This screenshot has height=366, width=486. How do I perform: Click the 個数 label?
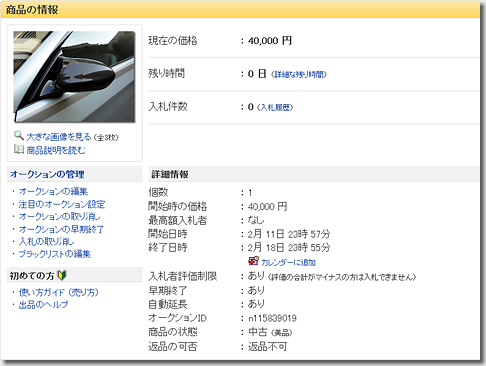tap(158, 192)
